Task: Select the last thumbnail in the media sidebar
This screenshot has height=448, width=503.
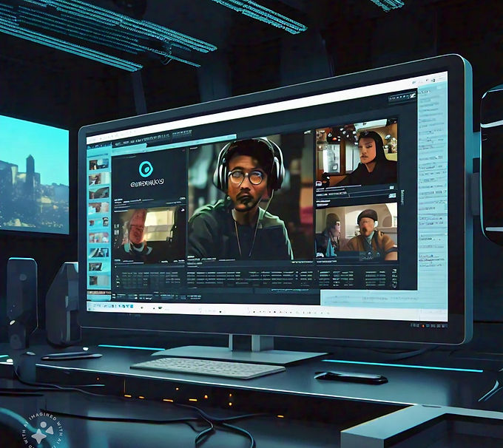Action: coord(99,280)
